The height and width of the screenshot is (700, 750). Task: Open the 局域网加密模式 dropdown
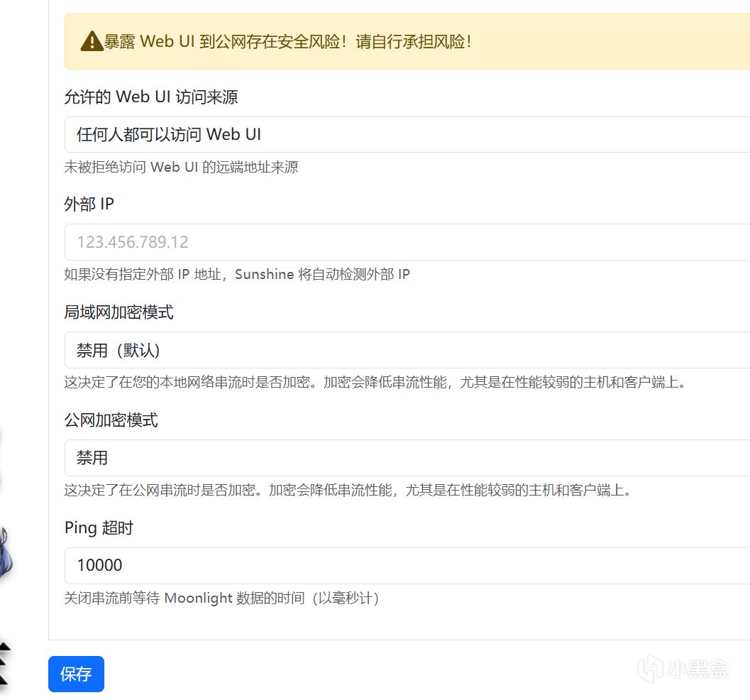407,350
